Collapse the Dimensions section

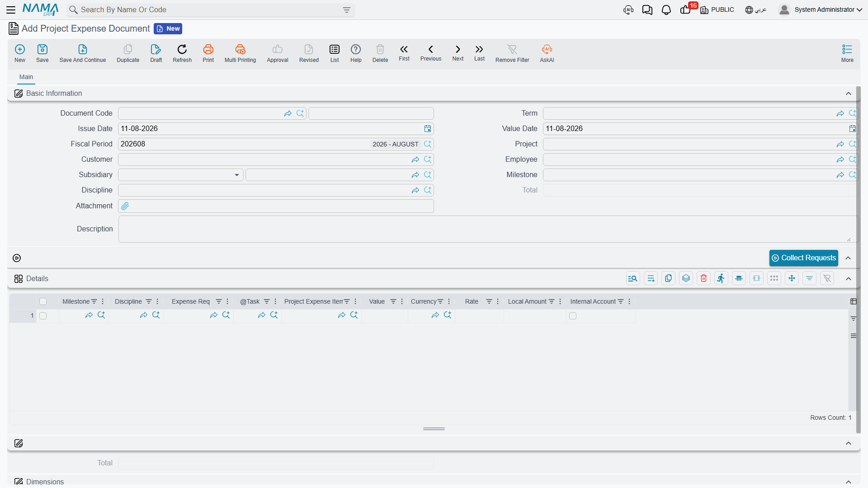point(849,482)
